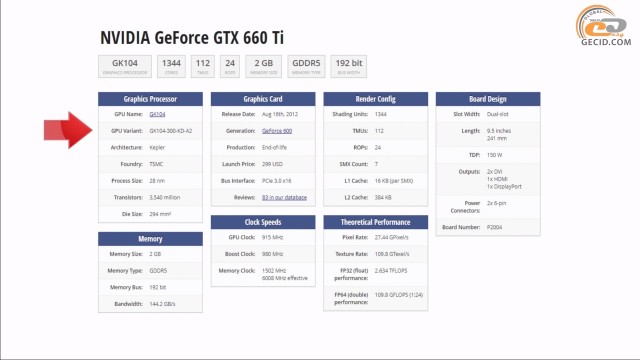Select the Pixel Rate value 27.44 GPixel/s

tap(391, 238)
